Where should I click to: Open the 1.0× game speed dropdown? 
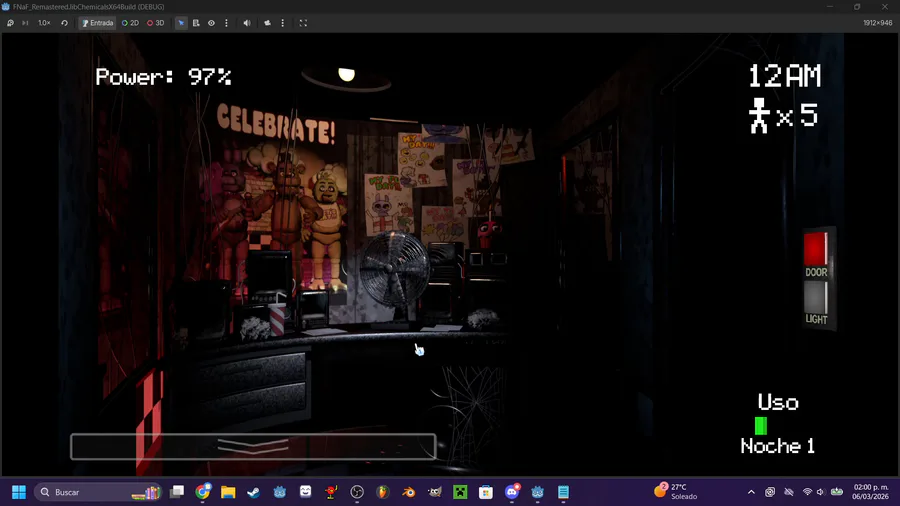pyautogui.click(x=44, y=23)
